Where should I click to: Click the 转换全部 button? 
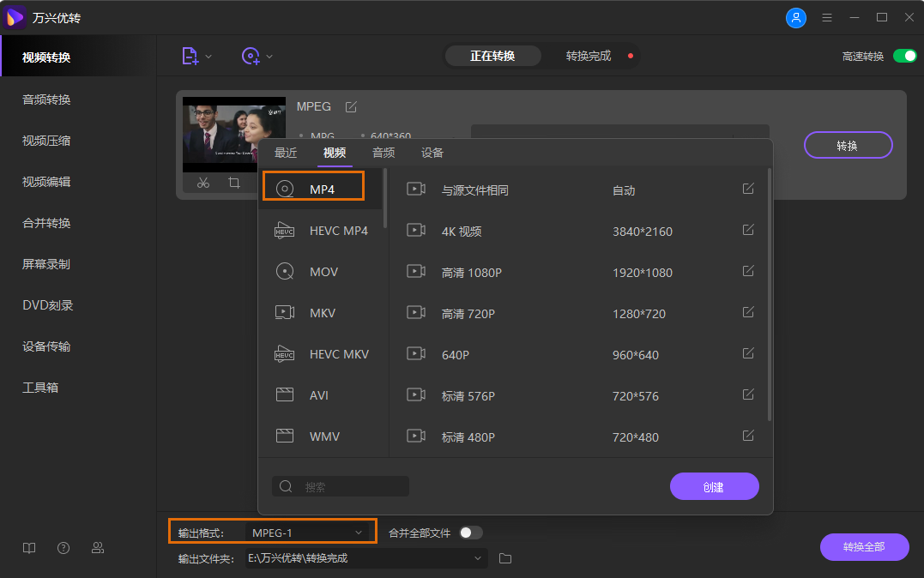click(864, 547)
